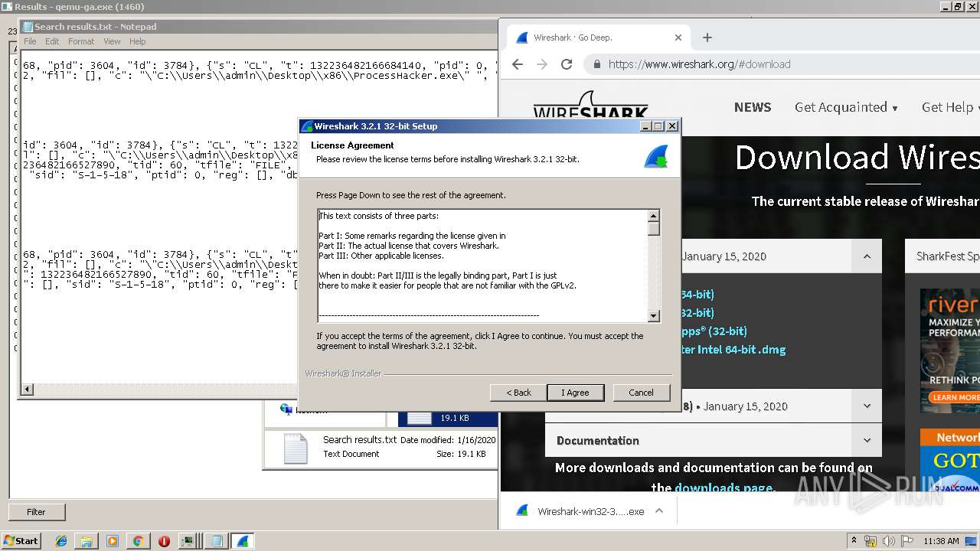Cancel the Wireshark installation

(x=641, y=393)
